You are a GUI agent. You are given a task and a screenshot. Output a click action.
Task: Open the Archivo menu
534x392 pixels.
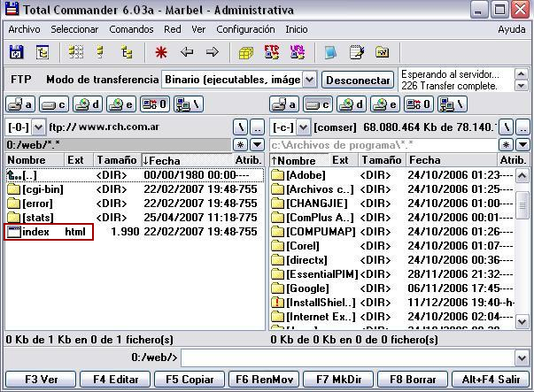[24, 29]
